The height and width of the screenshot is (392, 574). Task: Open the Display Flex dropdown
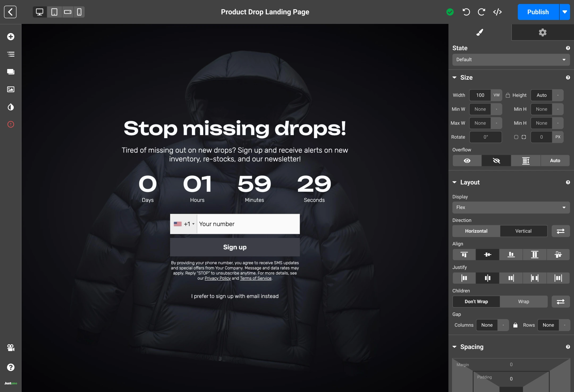point(511,207)
